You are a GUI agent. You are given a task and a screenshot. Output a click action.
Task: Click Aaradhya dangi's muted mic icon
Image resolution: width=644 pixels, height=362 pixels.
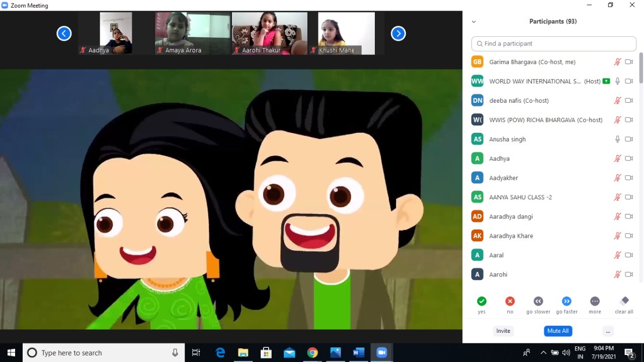click(x=617, y=216)
